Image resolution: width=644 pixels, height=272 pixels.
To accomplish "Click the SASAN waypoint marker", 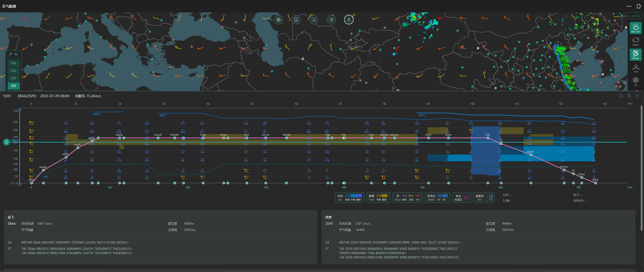I will point(531,155).
